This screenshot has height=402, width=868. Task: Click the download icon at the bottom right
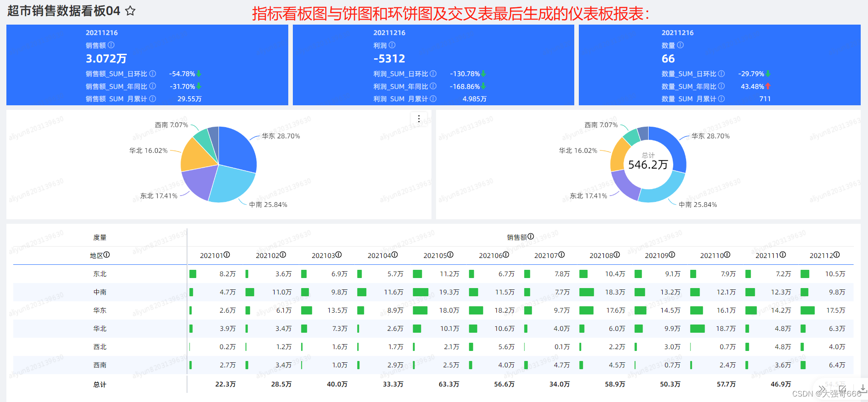click(863, 388)
